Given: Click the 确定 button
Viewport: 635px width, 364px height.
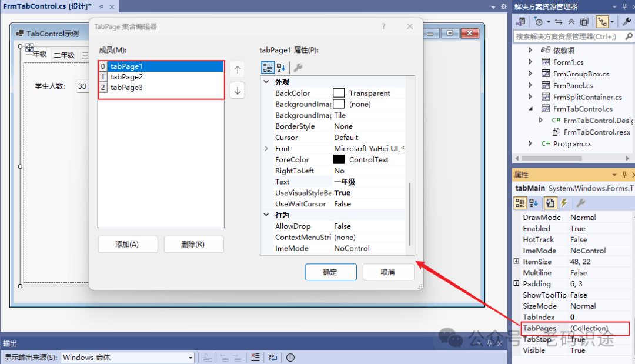Looking at the screenshot, I should 330,272.
